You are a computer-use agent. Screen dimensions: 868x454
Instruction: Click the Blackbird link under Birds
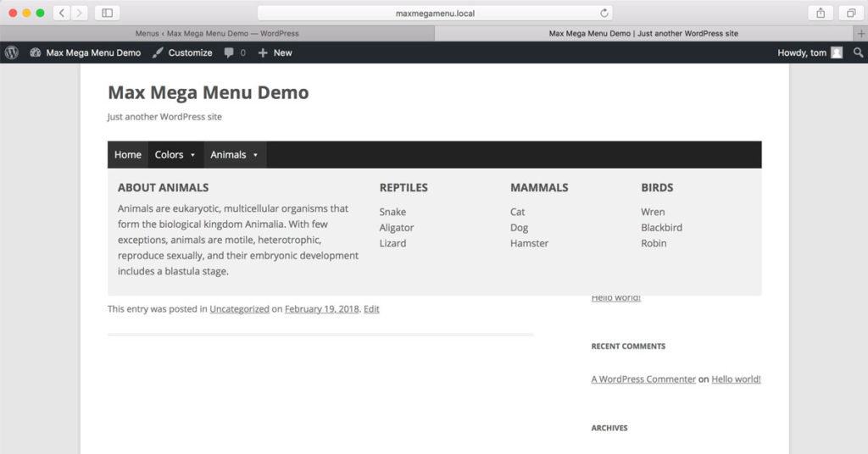pos(661,227)
